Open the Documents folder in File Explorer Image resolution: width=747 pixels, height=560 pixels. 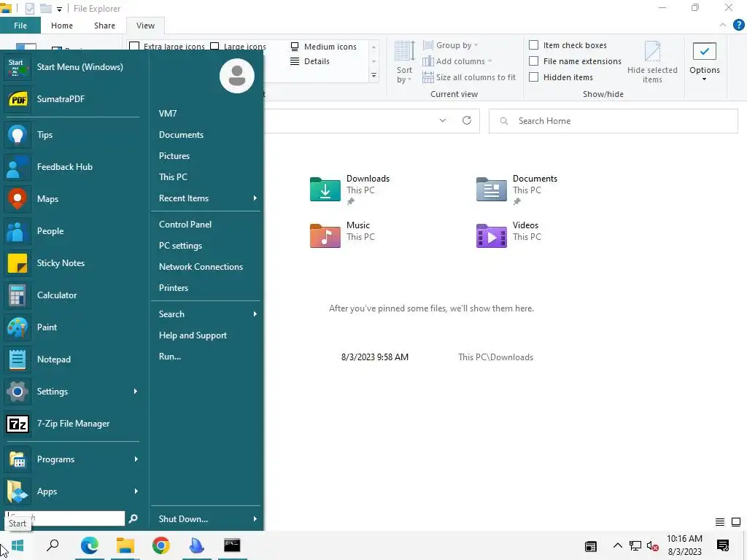click(516, 189)
